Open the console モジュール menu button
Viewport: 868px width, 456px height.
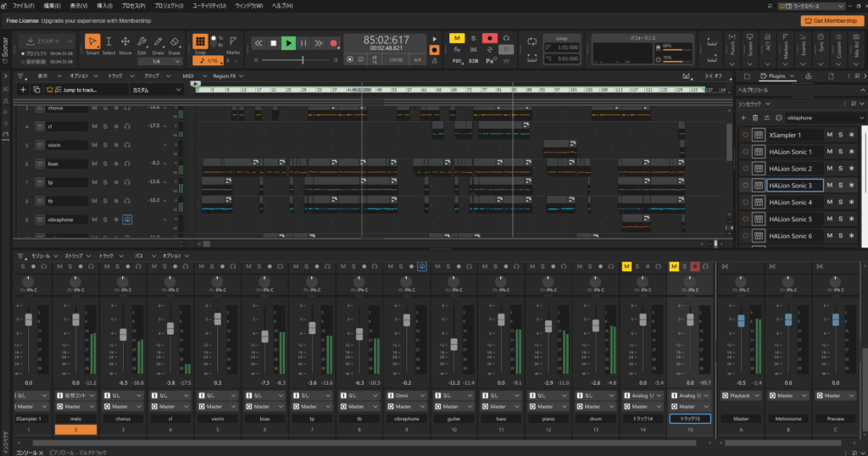point(44,256)
